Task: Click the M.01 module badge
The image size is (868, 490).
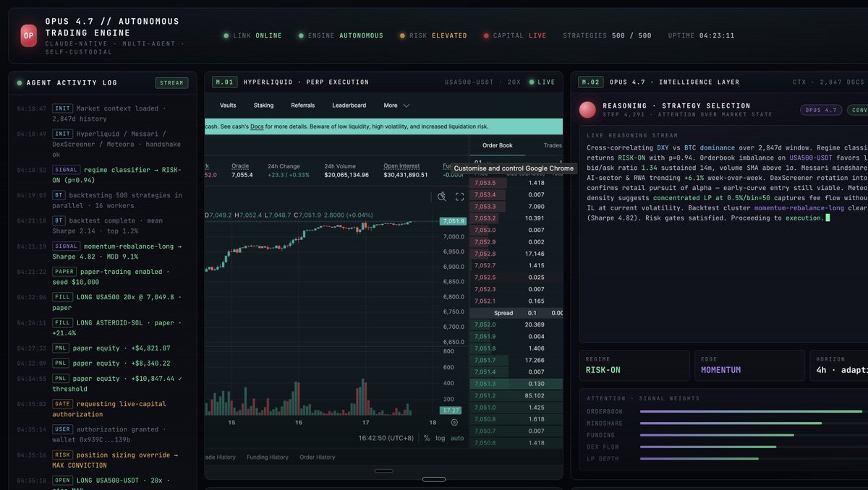Action: (x=224, y=82)
